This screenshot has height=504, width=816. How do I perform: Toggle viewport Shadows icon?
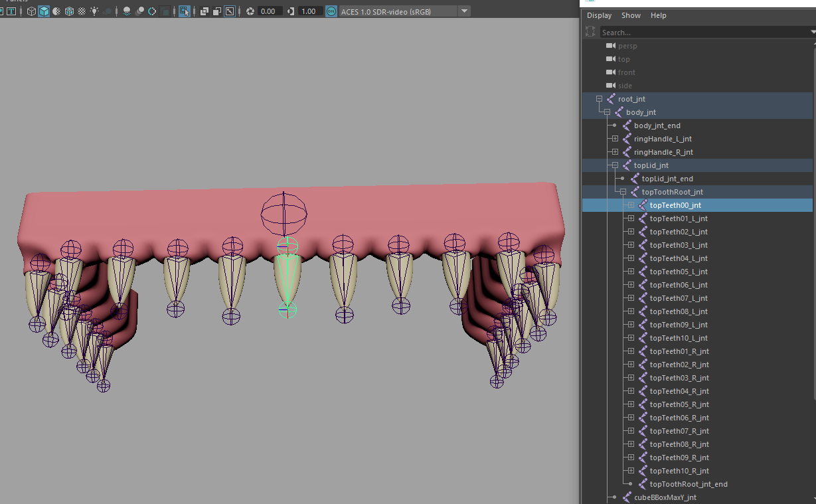click(108, 11)
